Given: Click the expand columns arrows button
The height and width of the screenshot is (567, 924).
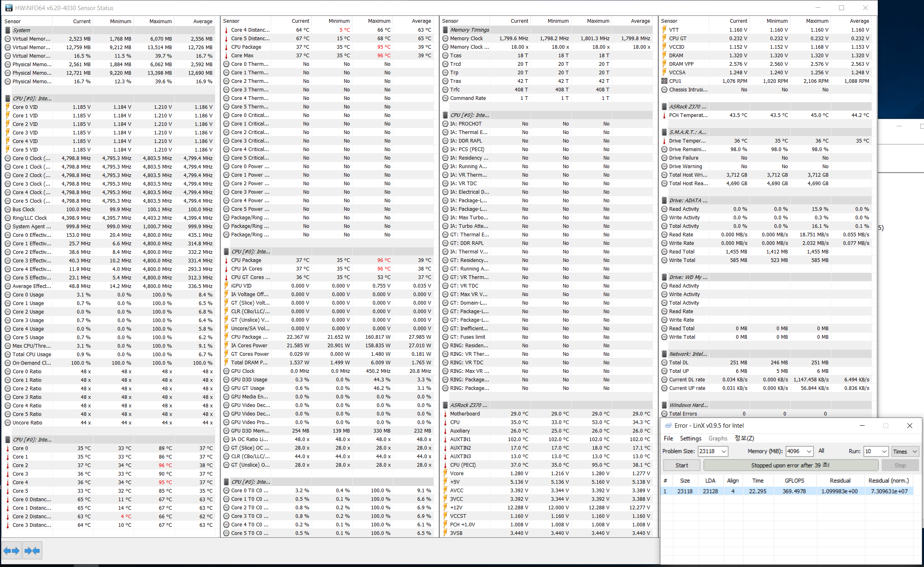Looking at the screenshot, I should point(11,551).
